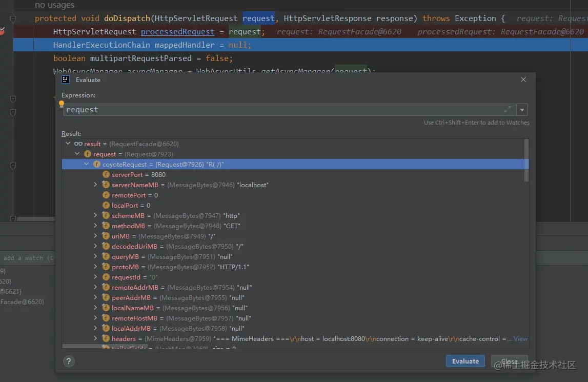Click the breakpoint icon in the gutter

(x=2, y=32)
